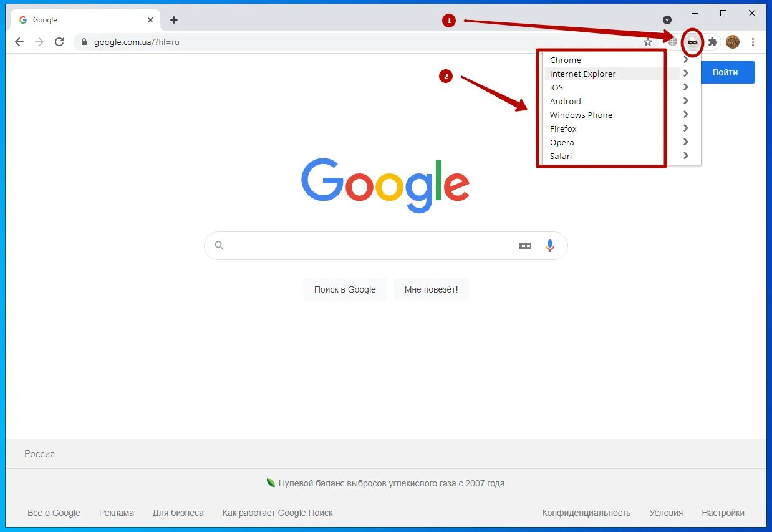Open Как работает Google Поиск link
772x532 pixels.
pyautogui.click(x=277, y=513)
